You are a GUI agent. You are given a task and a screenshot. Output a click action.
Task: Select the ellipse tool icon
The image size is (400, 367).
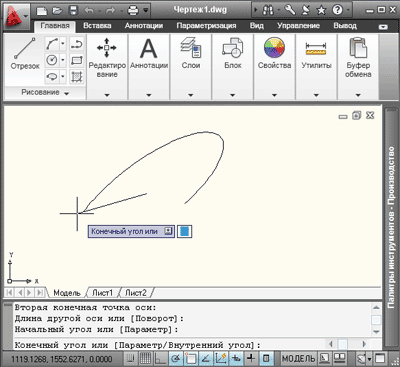pos(52,76)
